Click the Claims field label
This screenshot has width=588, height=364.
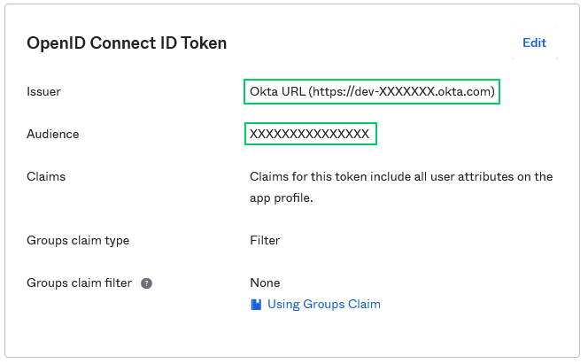pyautogui.click(x=46, y=176)
